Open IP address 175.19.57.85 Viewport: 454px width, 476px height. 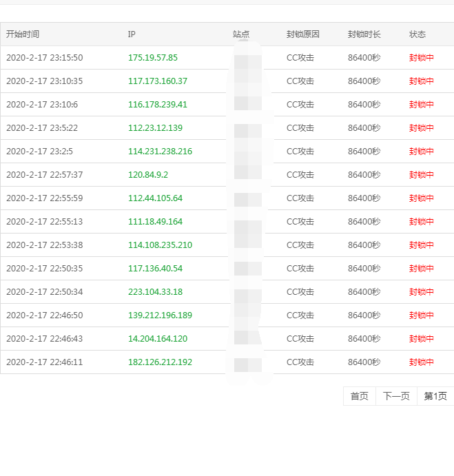tap(152, 58)
